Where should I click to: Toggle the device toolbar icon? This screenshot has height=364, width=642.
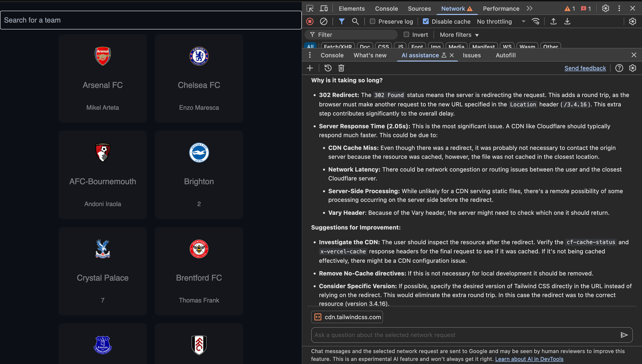click(x=324, y=8)
